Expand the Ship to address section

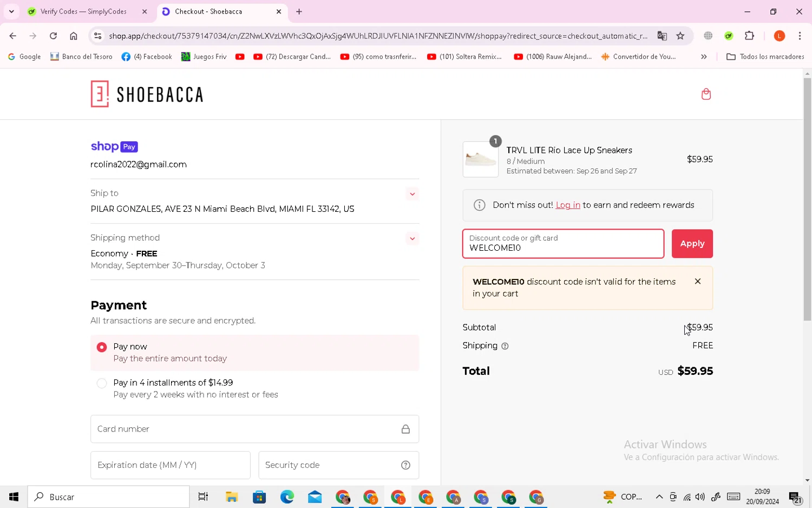click(412, 194)
